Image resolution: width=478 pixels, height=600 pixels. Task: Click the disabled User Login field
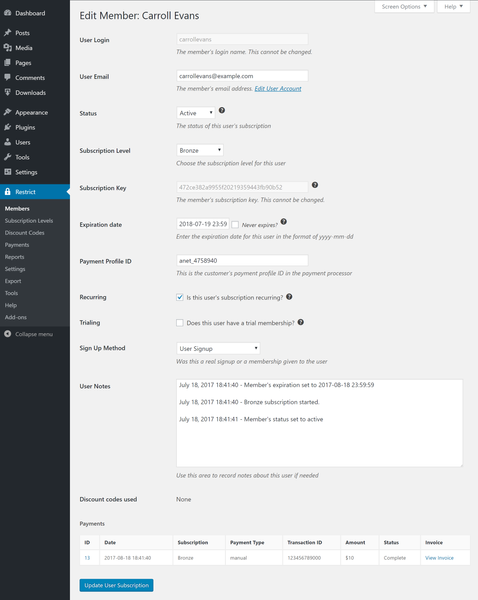(x=242, y=39)
